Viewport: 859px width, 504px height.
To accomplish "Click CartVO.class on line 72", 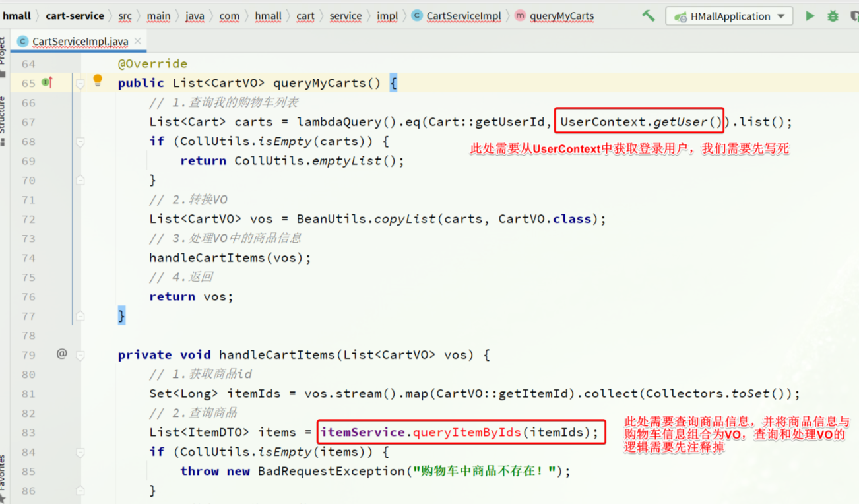I will (544, 219).
